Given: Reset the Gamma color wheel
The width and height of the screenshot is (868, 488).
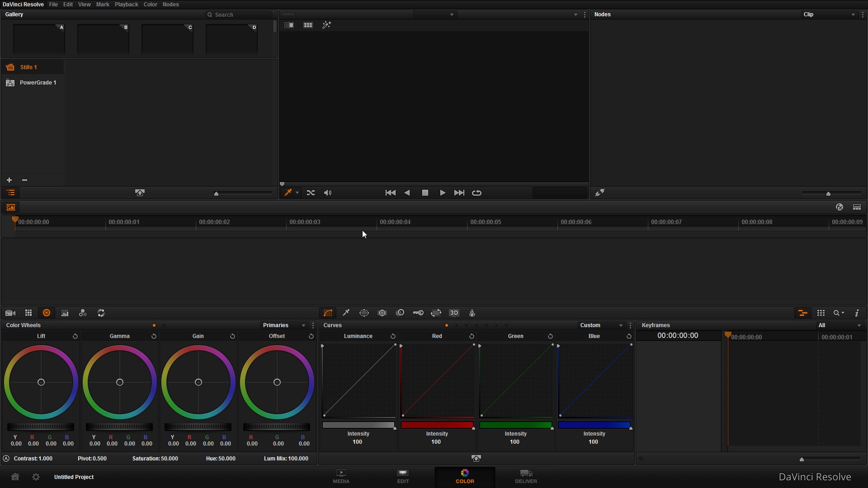Looking at the screenshot, I should pos(154,336).
